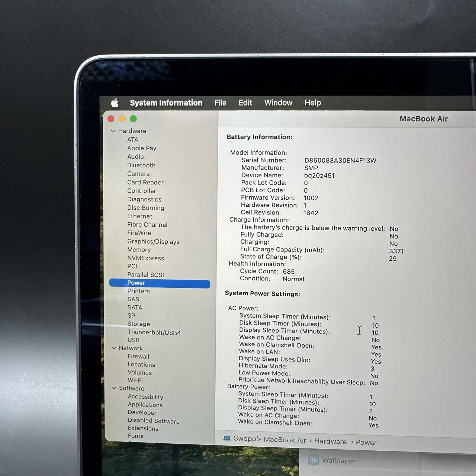Viewport: 476px width, 476px height.
Task: Click serial number D860083A30EN4F13W
Action: [340, 161]
